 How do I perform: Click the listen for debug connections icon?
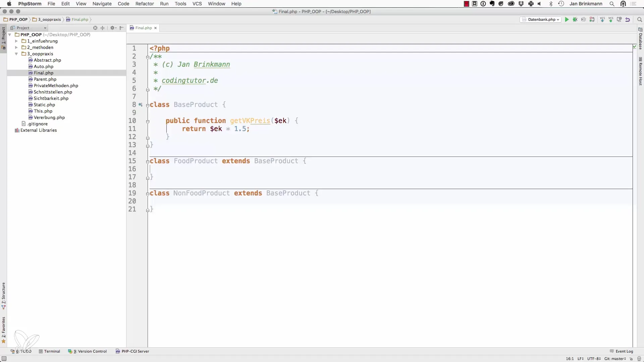click(592, 19)
